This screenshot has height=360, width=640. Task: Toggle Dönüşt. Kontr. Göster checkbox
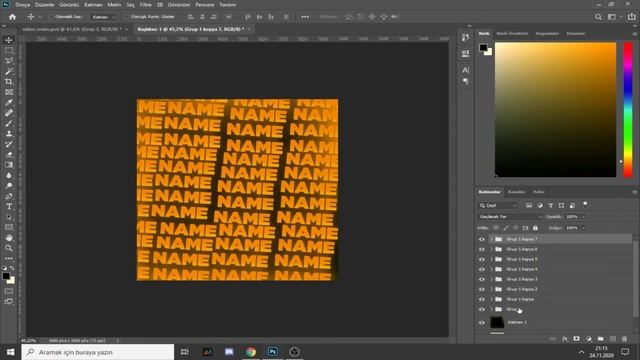tap(127, 17)
